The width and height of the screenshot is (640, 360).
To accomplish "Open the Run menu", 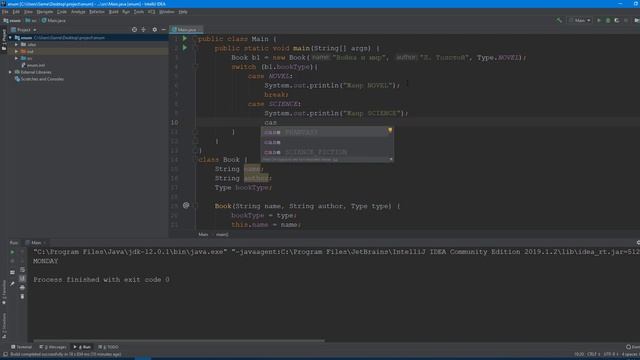I will pos(126,12).
